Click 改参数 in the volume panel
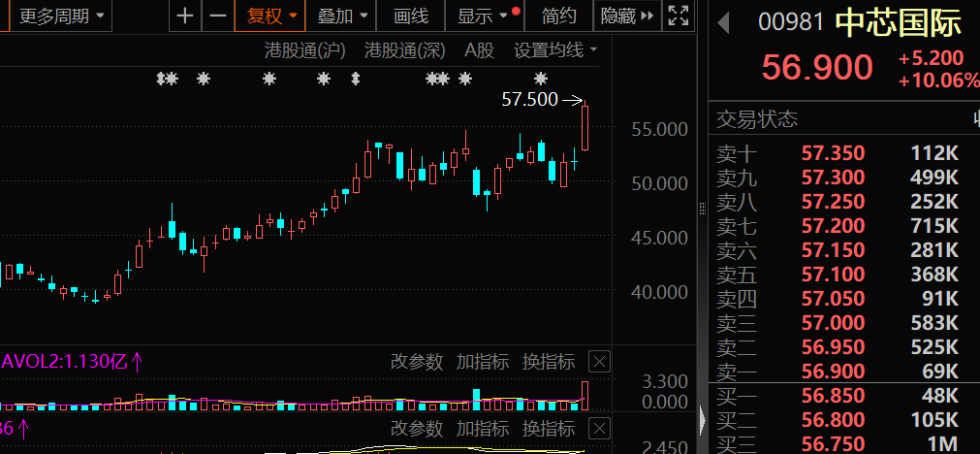This screenshot has height=454, width=980. click(417, 362)
